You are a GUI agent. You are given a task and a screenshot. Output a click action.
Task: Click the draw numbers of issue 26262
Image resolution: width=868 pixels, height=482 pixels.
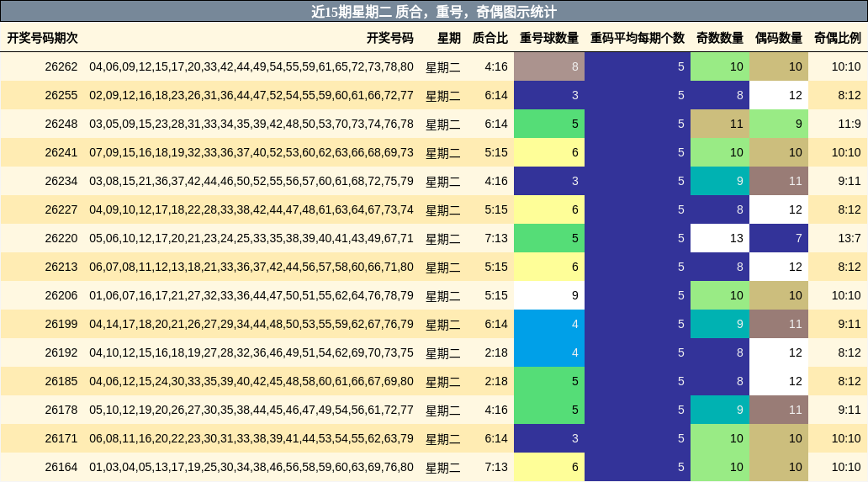pyautogui.click(x=251, y=66)
